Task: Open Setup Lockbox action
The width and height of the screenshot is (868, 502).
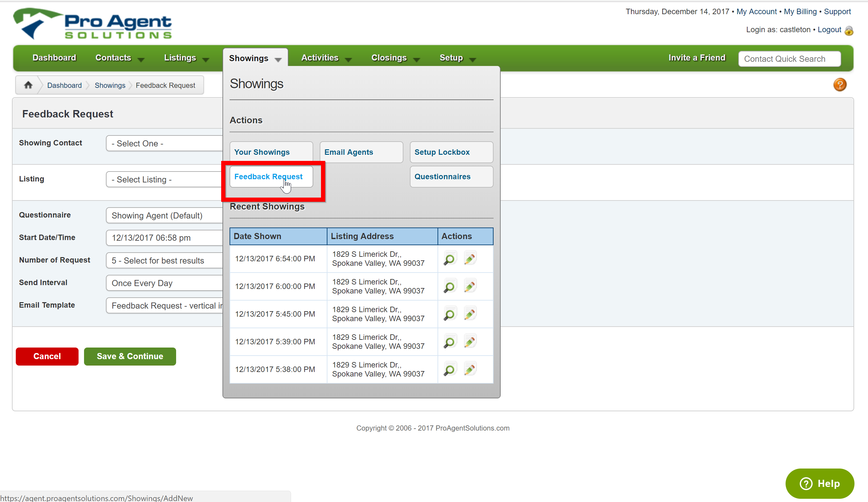Action: (452, 152)
